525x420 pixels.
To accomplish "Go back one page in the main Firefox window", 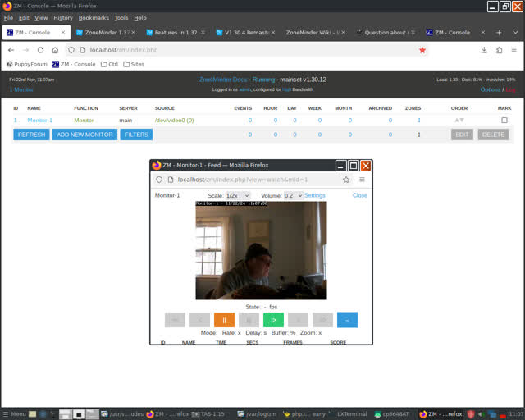I will pos(11,50).
